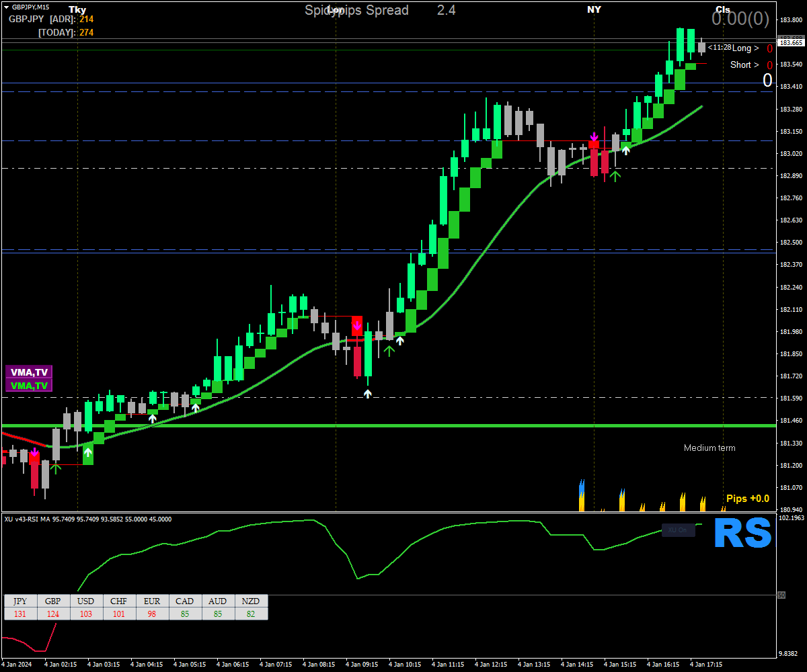The width and height of the screenshot is (807, 672).
Task: Click the green up arrow near 10:00 candle
Action: [389, 349]
